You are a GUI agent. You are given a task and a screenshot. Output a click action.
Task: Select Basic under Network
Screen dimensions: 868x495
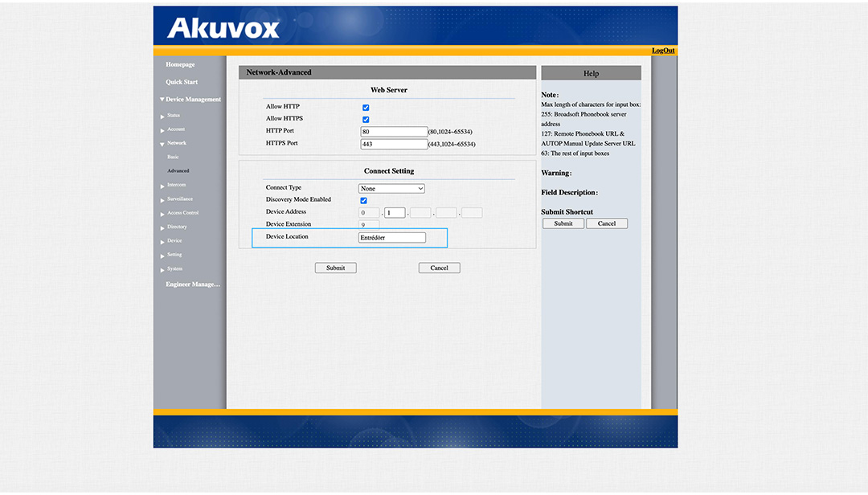coord(173,157)
